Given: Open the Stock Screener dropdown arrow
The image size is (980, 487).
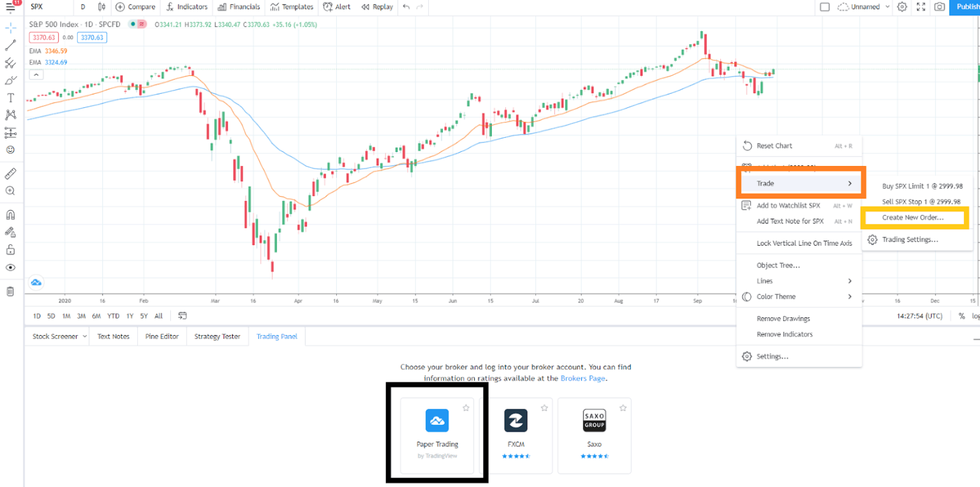Looking at the screenshot, I should (x=85, y=336).
